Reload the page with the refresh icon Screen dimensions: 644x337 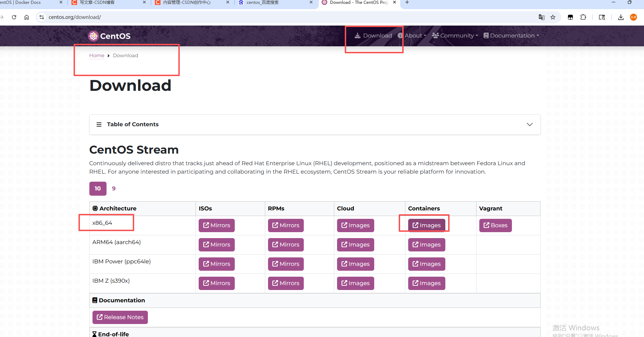coord(14,17)
